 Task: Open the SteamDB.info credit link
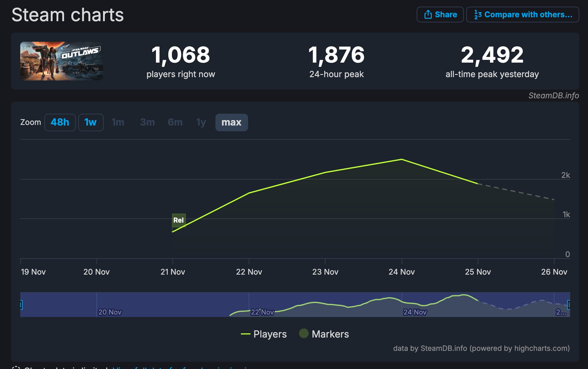[554, 96]
